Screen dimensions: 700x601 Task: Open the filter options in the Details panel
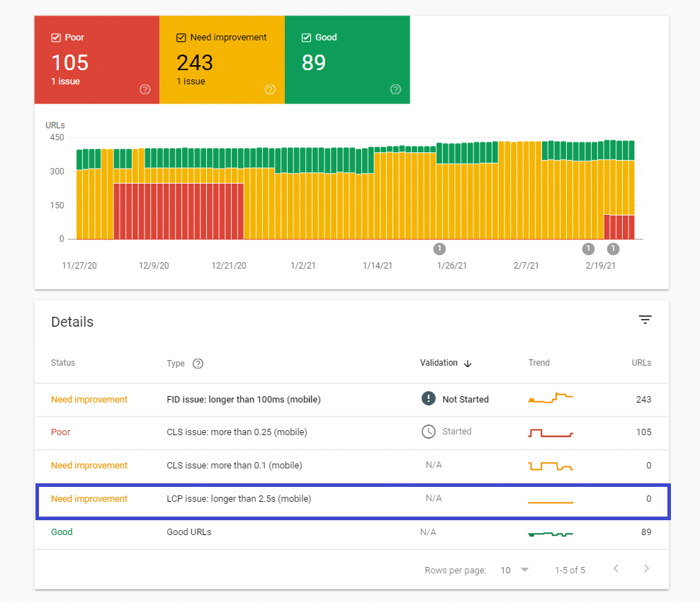(645, 320)
